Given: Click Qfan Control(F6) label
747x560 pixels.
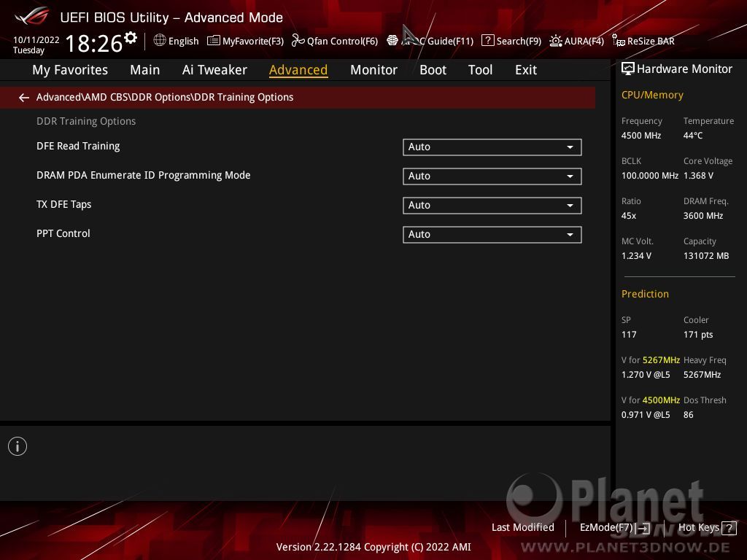Looking at the screenshot, I should (x=343, y=42).
